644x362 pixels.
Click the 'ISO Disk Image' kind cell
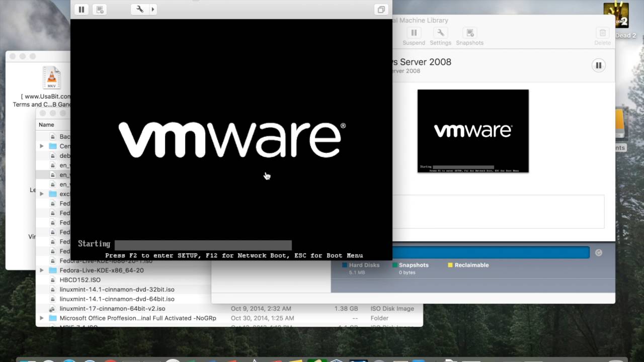pyautogui.click(x=392, y=309)
